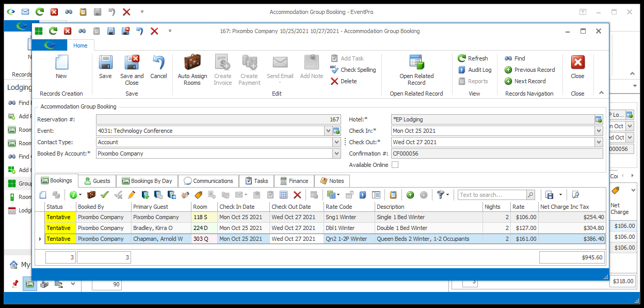Click the suitcase icon in Bookings toolbar
Viewport: 644px width, 308px height.
pos(91,195)
